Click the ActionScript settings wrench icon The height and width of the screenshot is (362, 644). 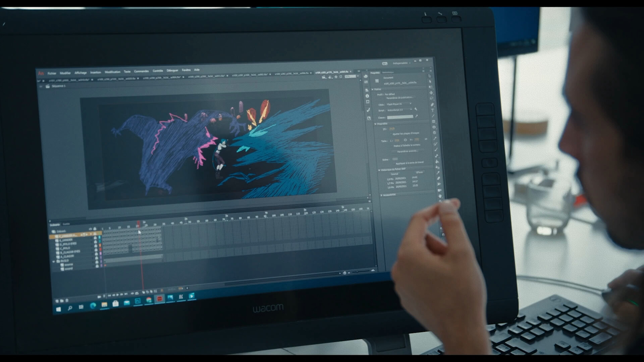click(416, 110)
